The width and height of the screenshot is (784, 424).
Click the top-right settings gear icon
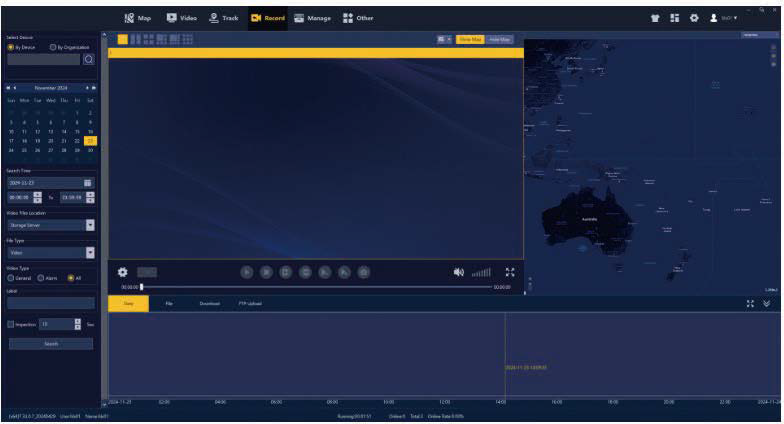[x=694, y=18]
